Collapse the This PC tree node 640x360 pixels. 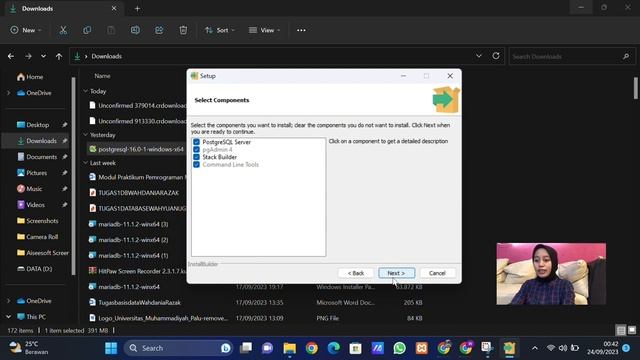pyautogui.click(x=9, y=317)
